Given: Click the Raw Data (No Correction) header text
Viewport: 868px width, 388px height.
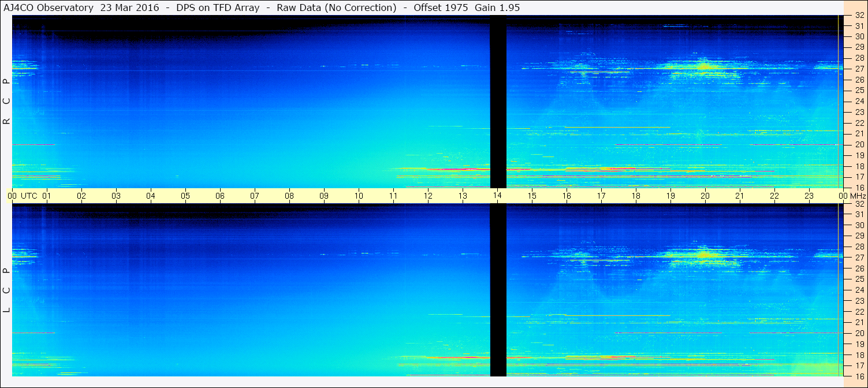Looking at the screenshot, I should coord(337,8).
